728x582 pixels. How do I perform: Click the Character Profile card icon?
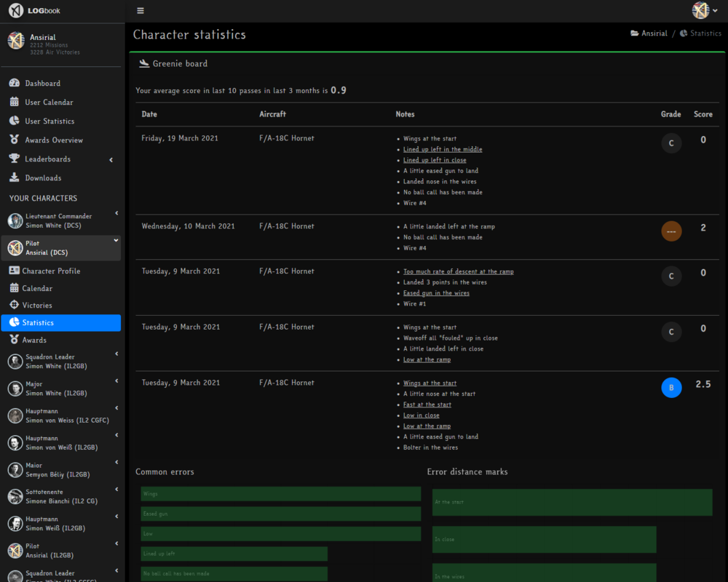coord(14,271)
